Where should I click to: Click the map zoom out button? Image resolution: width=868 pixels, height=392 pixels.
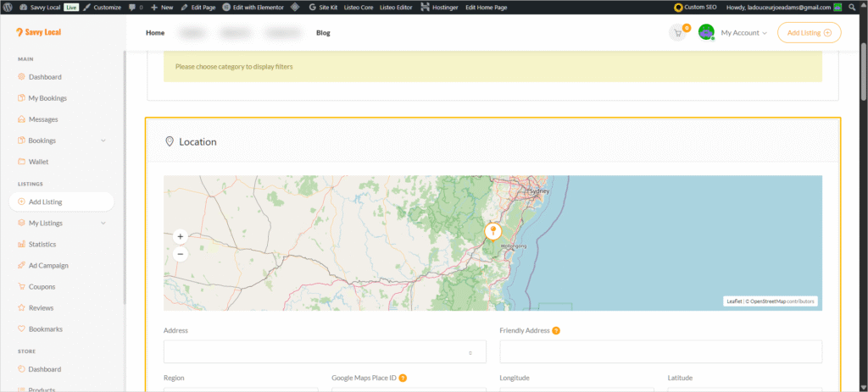coord(180,253)
